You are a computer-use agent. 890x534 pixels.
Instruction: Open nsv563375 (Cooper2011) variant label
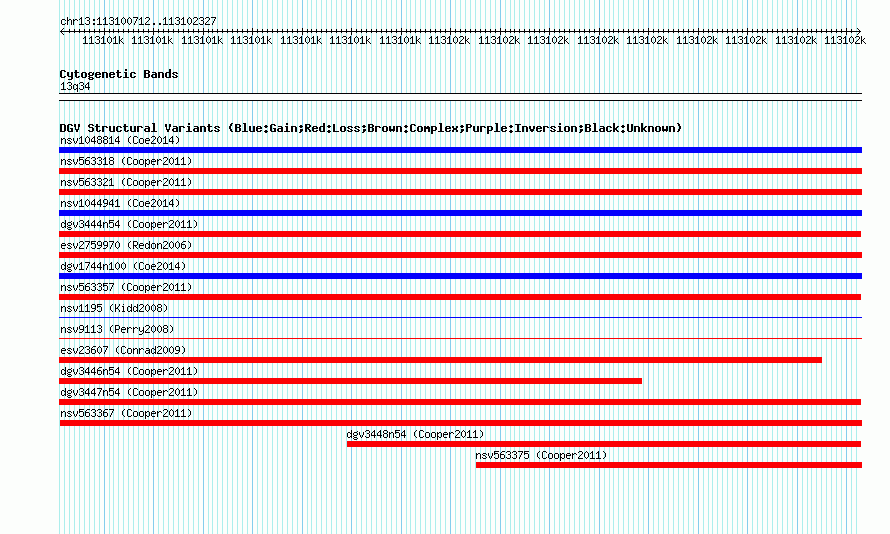coord(541,455)
